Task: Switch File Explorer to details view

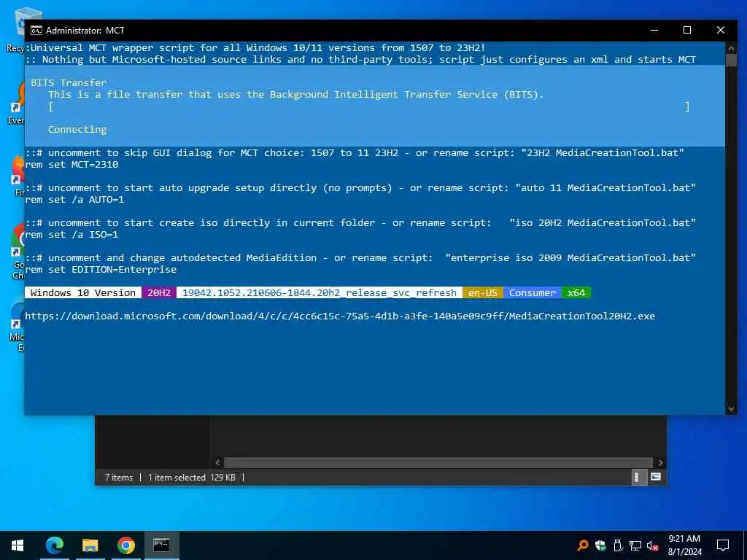Action: tap(638, 477)
